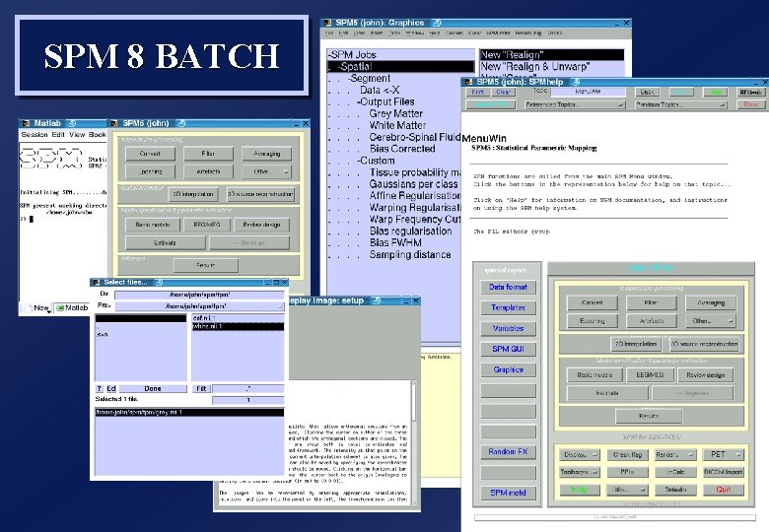This screenshot has width=769, height=532.
Task: Switch to the Matlab tab at terminal bottom
Action: (72, 307)
